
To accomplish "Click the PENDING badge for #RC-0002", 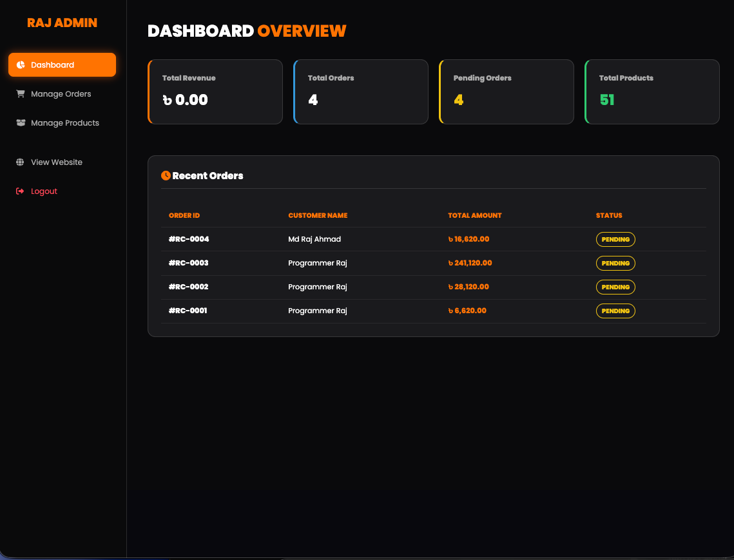I will (x=615, y=287).
